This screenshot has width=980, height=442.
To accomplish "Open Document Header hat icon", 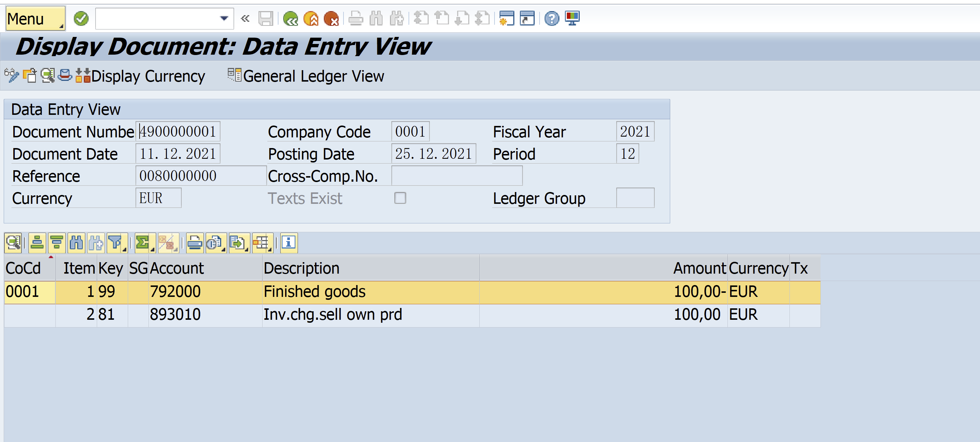I will pos(65,76).
